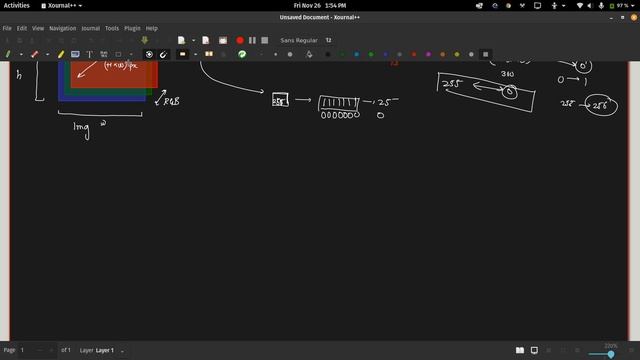Open the Pen tool options dropdown
The width and height of the screenshot is (640, 360).
[x=21, y=54]
